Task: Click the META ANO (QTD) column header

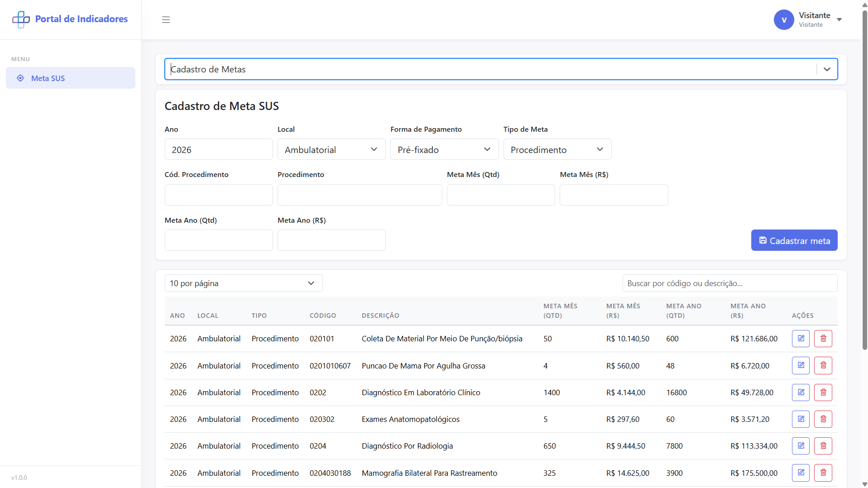Action: (684, 311)
